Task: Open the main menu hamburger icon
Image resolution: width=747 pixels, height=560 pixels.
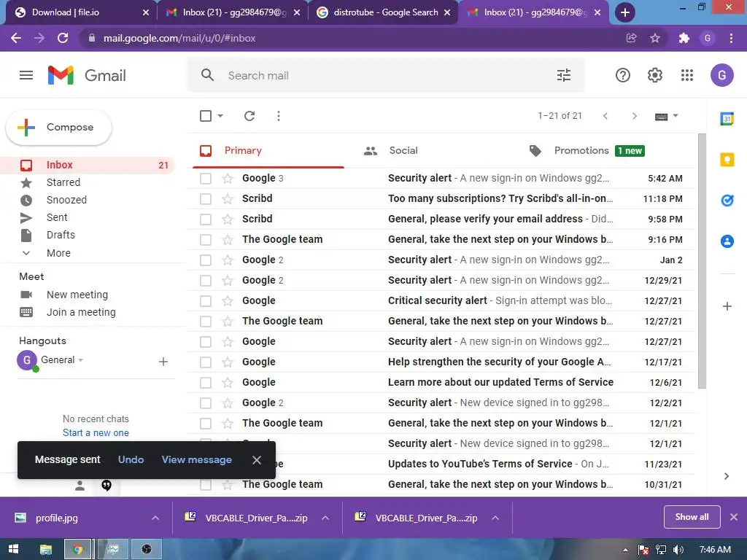Action: 26,75
